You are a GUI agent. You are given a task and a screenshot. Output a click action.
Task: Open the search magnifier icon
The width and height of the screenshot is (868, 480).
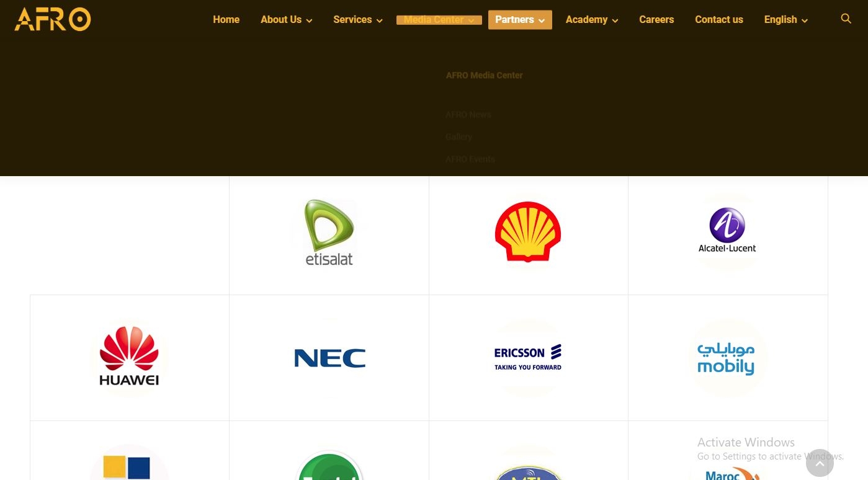[846, 19]
